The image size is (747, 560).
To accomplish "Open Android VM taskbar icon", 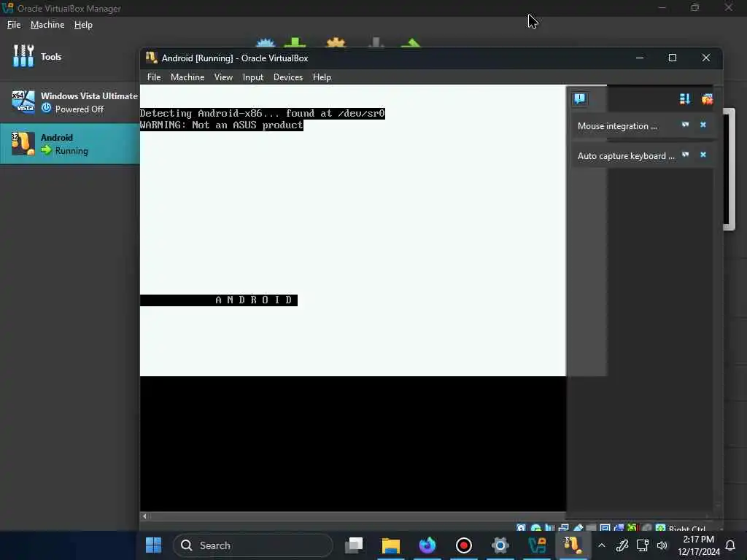I will click(x=573, y=545).
